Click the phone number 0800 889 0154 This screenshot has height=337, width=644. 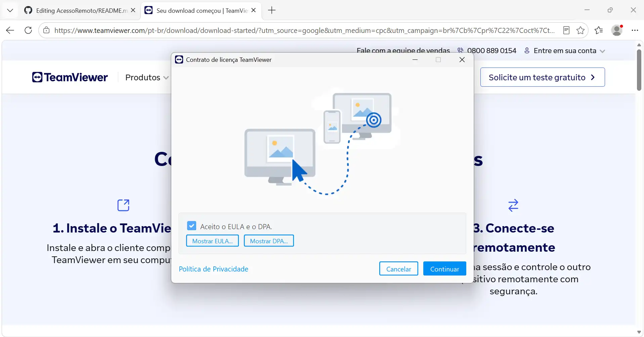coord(491,51)
